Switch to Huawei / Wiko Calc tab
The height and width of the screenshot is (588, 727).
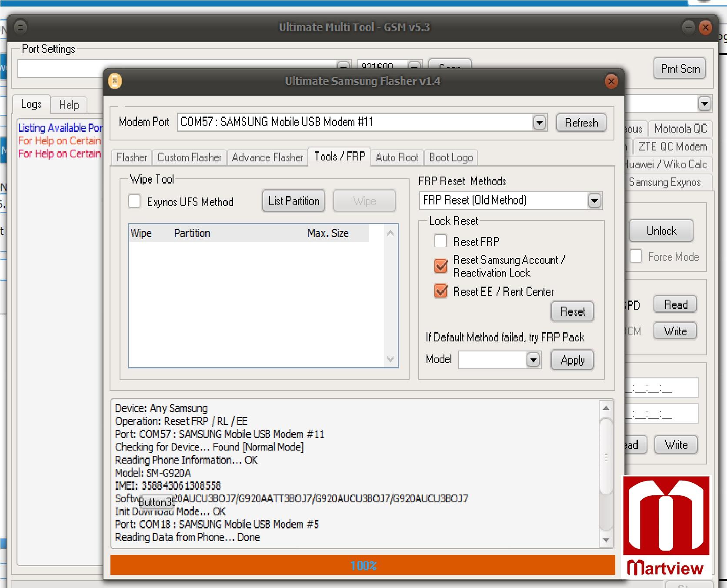(x=668, y=164)
